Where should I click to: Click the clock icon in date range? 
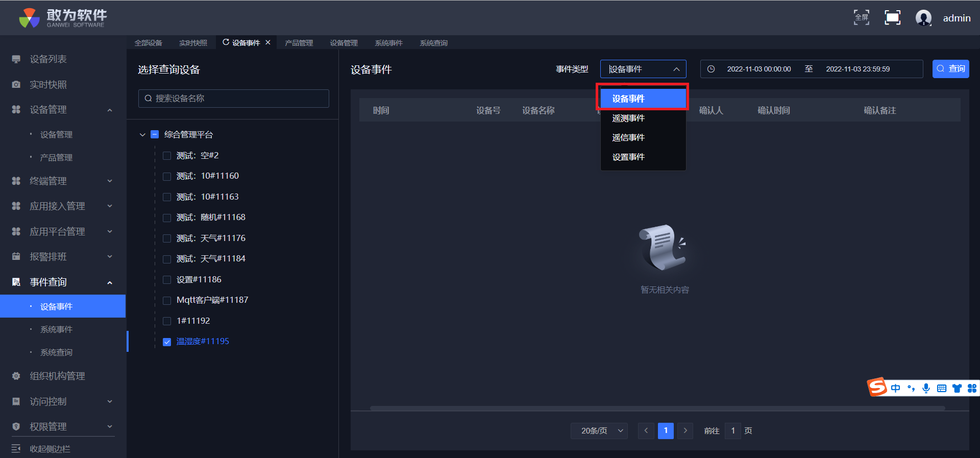point(711,69)
